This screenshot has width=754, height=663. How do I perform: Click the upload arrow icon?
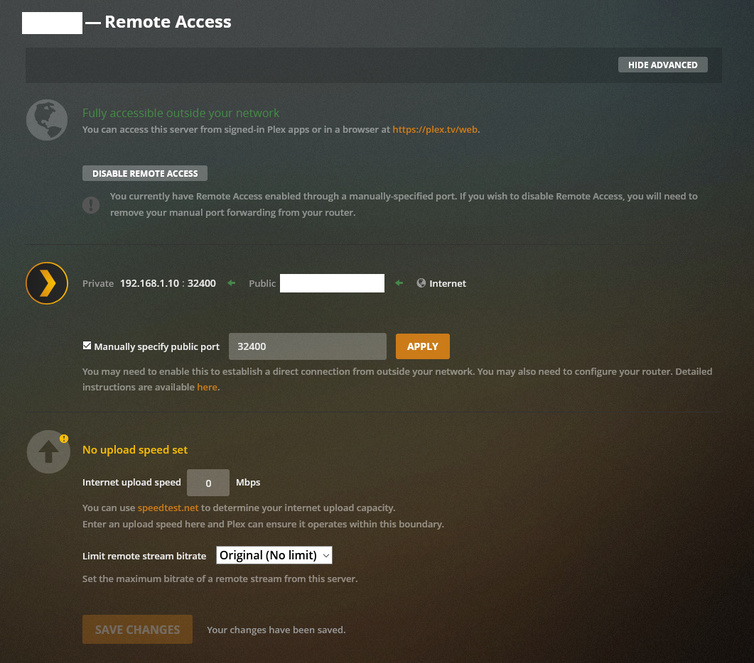coord(48,452)
